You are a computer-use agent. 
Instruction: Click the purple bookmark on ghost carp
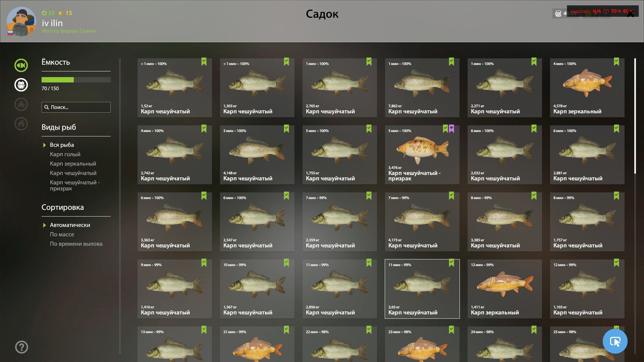click(x=451, y=129)
